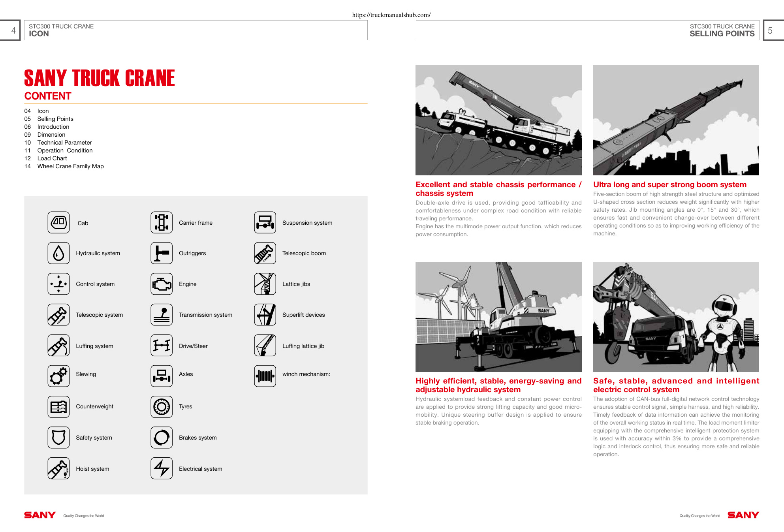The image size is (784, 532).
Task: Select the 'Highly efficient, stable, energy-saving' heading
Action: [498, 385]
